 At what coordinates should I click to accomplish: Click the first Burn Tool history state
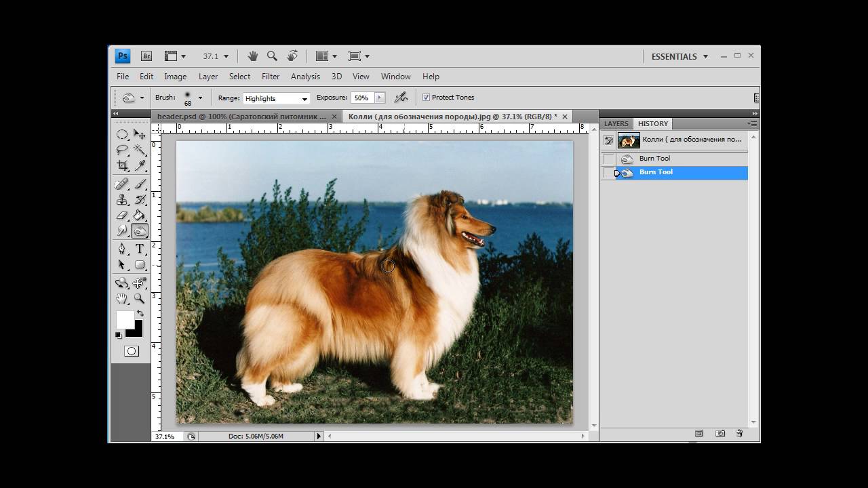coord(654,159)
